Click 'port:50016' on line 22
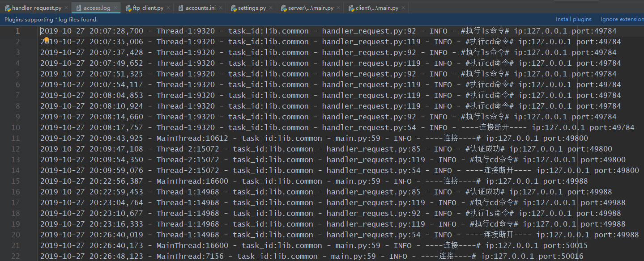 point(561,256)
